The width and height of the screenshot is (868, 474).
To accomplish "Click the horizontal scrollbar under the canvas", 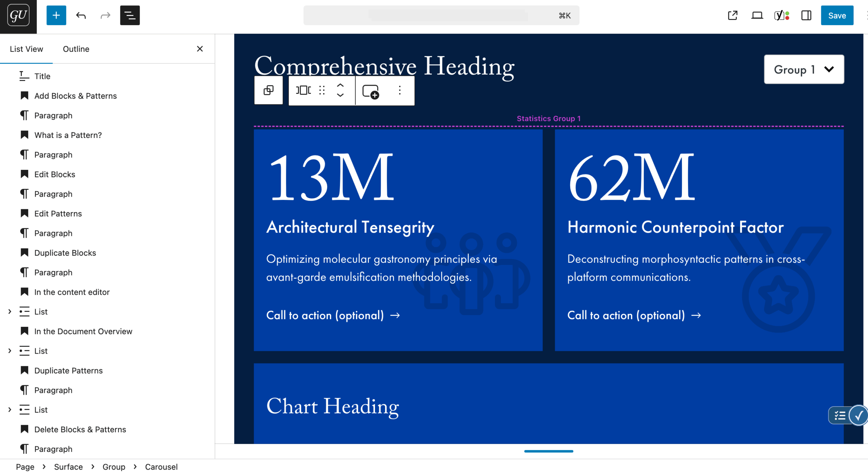I will 549,451.
